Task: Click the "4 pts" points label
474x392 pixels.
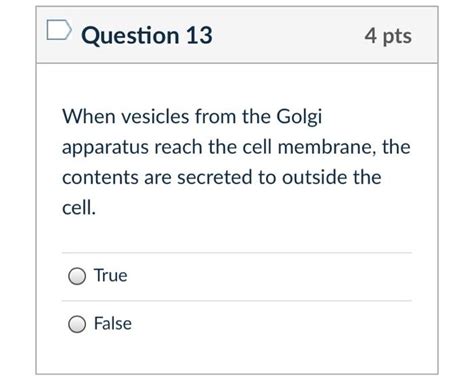Action: click(x=388, y=36)
